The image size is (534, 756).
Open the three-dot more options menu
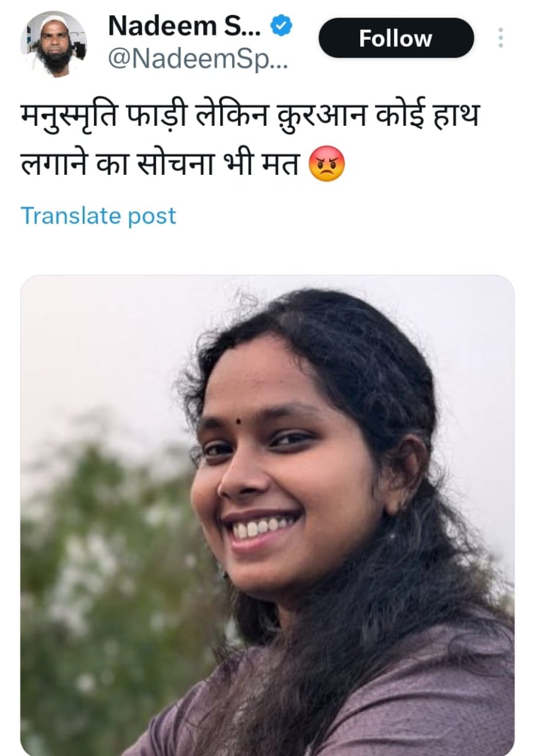click(x=500, y=38)
